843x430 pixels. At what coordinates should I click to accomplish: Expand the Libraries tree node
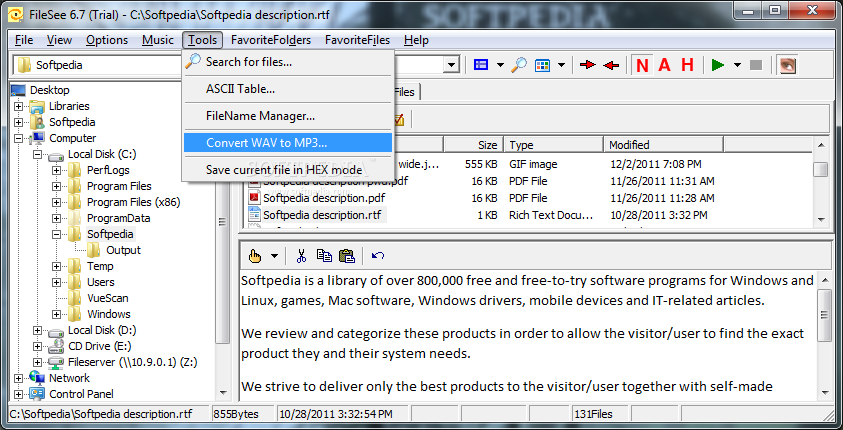(x=18, y=106)
